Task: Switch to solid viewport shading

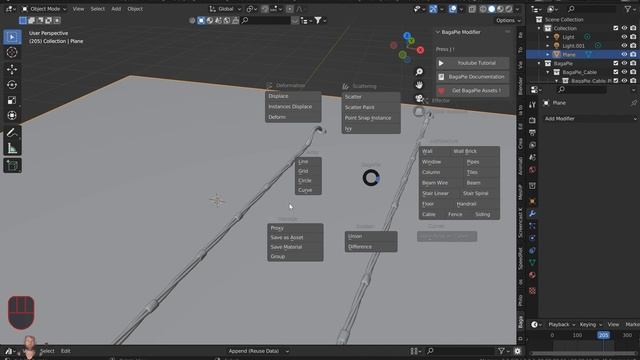Action: [491, 9]
